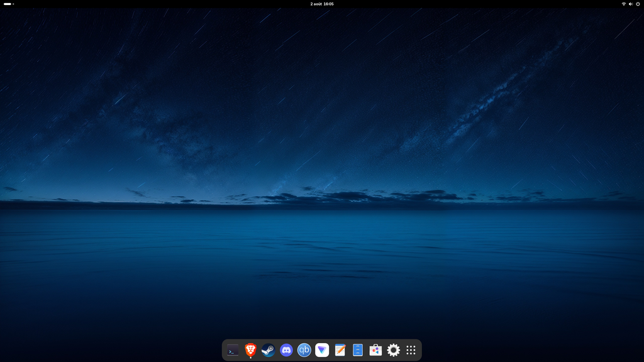Click the time 16:05 in top bar
Image resolution: width=644 pixels, height=362 pixels.
329,4
